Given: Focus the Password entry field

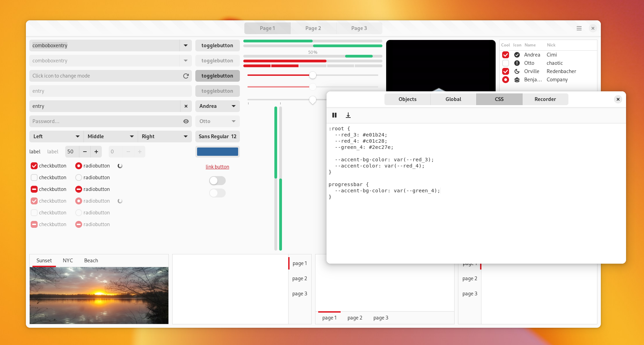Looking at the screenshot, I should point(110,121).
